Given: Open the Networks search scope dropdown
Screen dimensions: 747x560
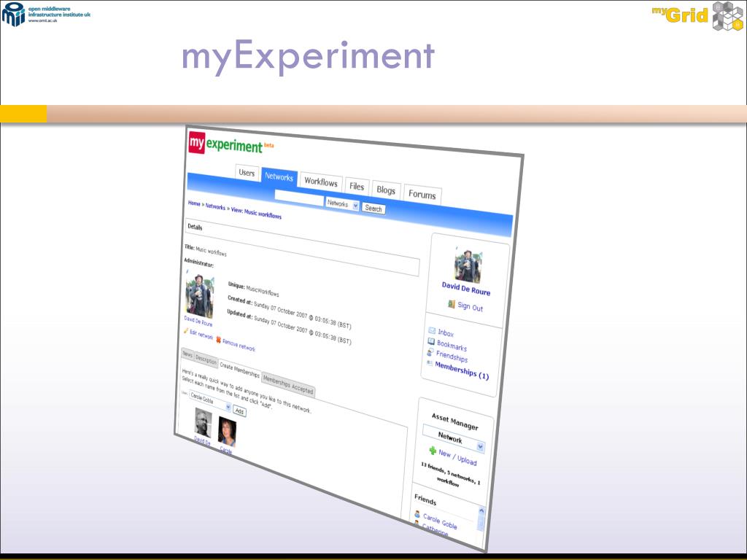Looking at the screenshot, I should [x=342, y=204].
